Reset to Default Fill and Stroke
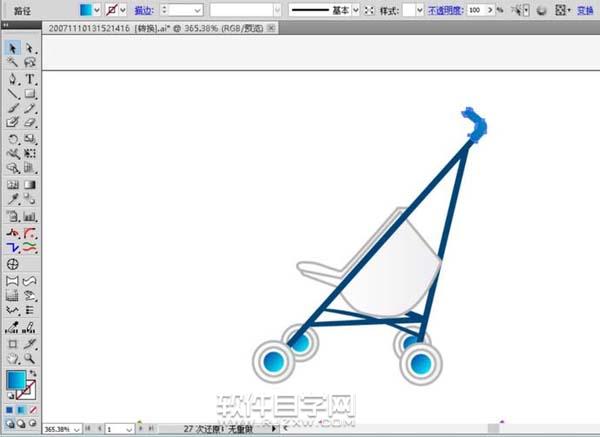This screenshot has width=600, height=437. point(10,396)
